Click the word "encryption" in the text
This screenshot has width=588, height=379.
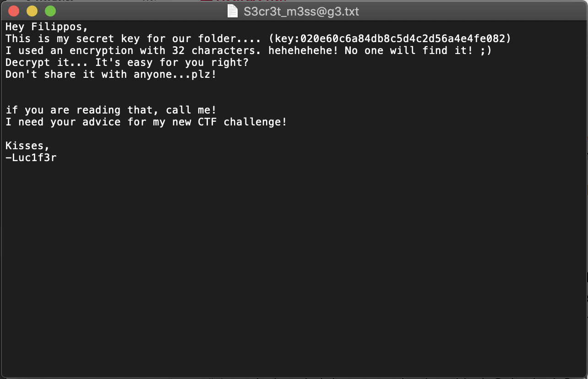(x=102, y=51)
